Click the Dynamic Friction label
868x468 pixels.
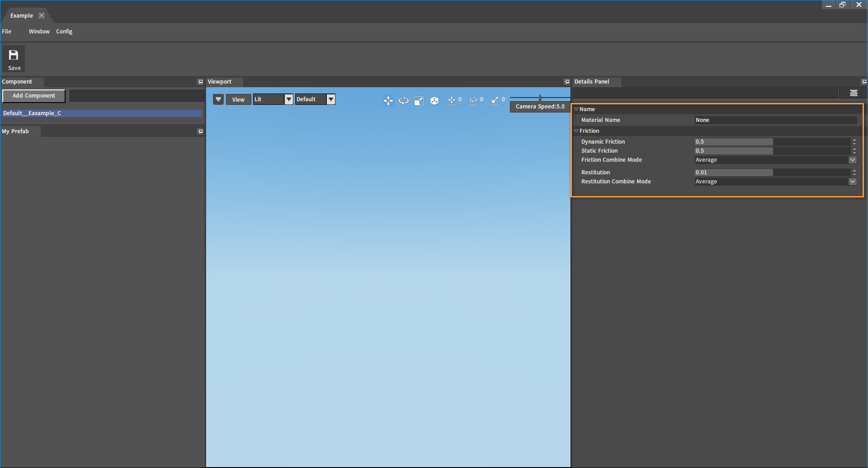pos(603,142)
